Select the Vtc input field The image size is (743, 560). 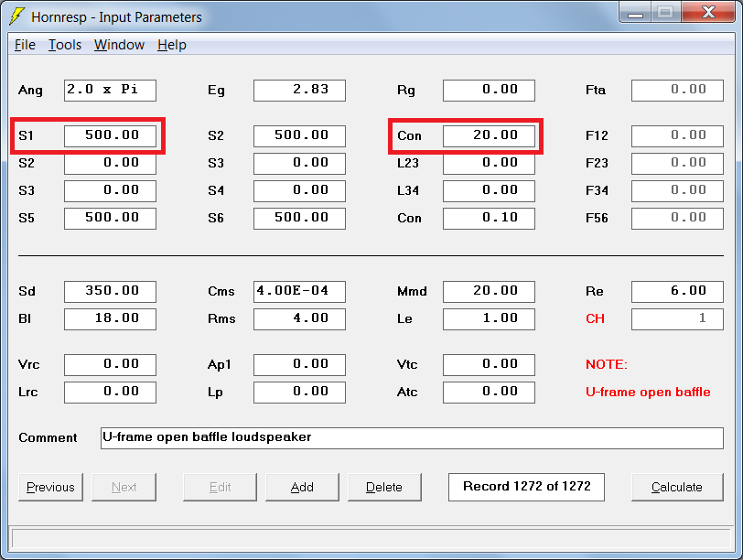pos(489,365)
